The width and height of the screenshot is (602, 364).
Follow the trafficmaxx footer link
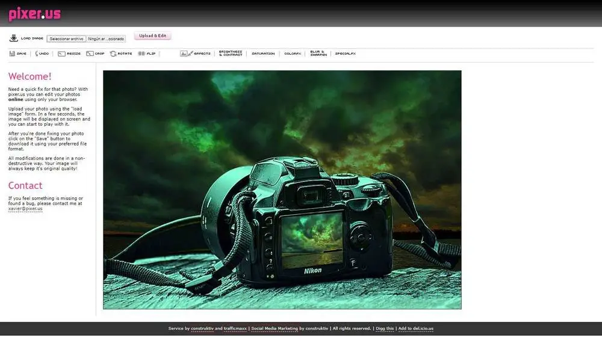(235, 329)
